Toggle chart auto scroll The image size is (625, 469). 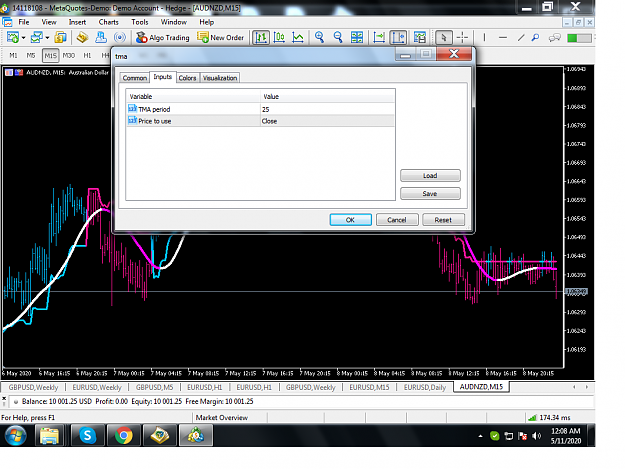tap(379, 37)
